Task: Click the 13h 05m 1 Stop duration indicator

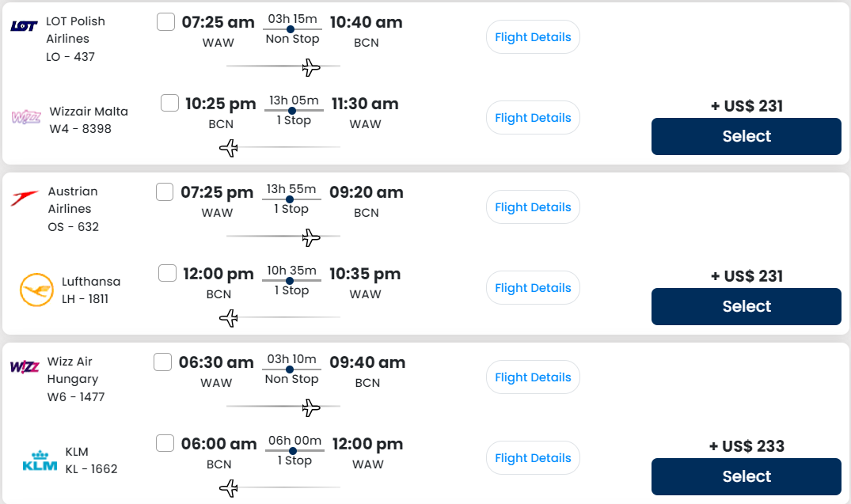Action: click(294, 110)
